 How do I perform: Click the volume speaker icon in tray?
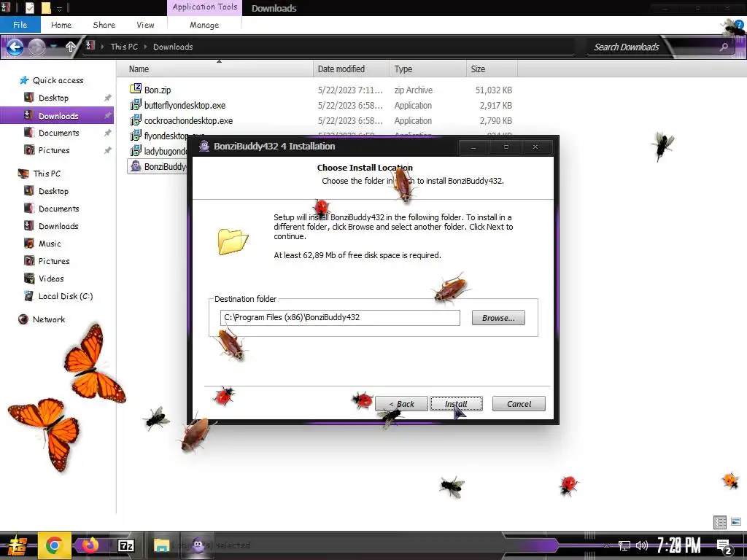tap(642, 545)
